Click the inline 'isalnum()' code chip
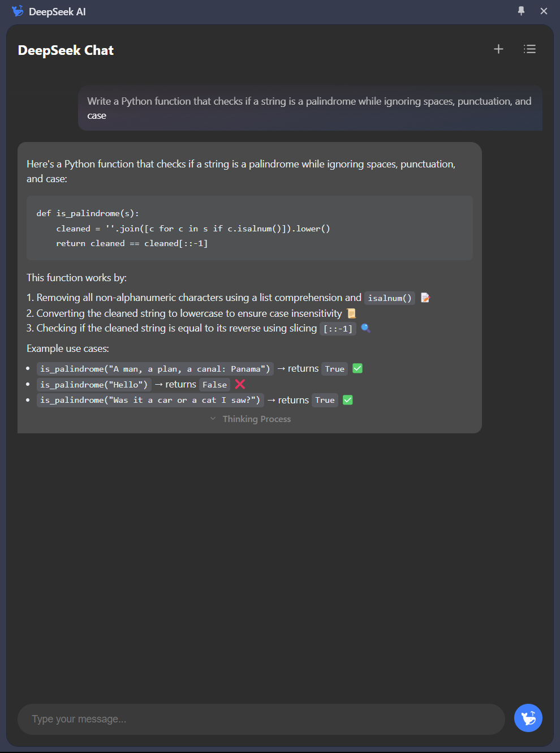Screen dimensions: 560x753 click(x=390, y=298)
